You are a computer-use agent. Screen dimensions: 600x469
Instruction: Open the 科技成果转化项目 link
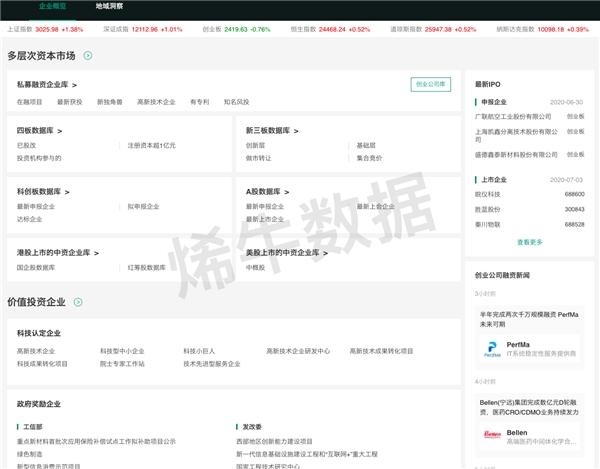42,363
